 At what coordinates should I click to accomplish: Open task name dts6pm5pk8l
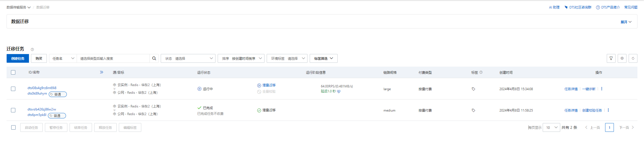pyautogui.click(x=37, y=115)
